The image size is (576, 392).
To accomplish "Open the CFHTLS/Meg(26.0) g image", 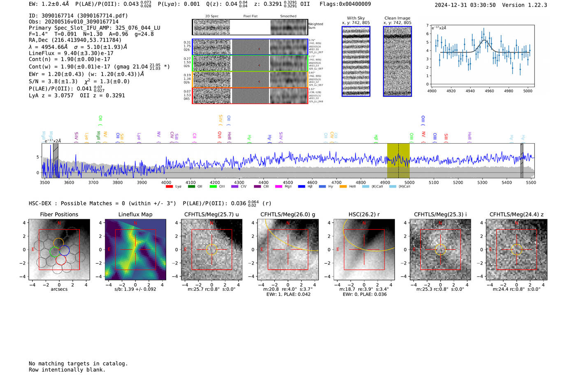I will click(288, 249).
